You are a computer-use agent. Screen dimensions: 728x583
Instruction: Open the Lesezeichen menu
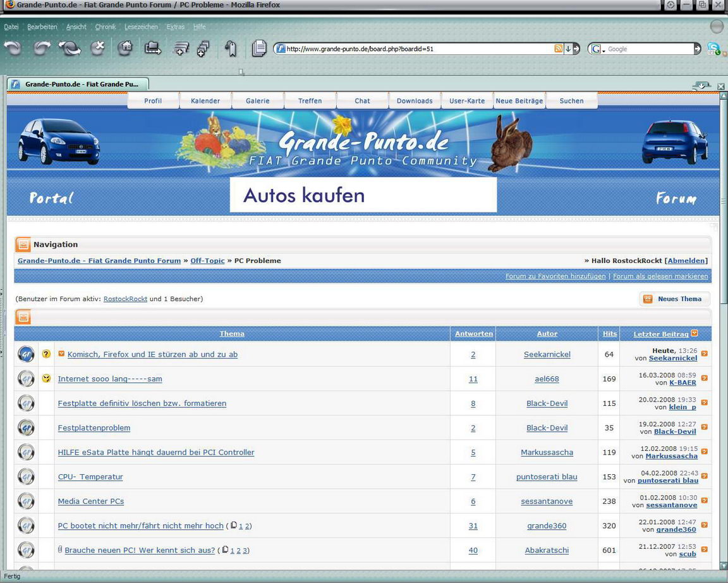141,27
